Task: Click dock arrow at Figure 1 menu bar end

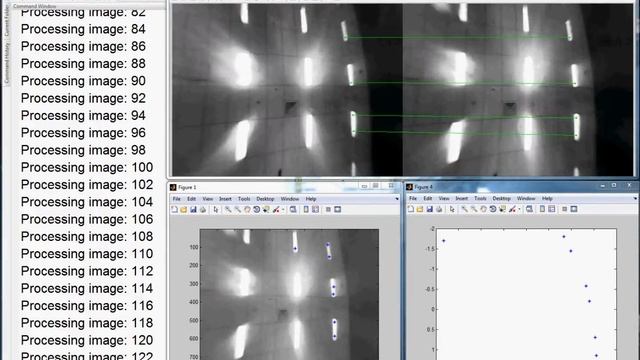Action: click(x=397, y=199)
